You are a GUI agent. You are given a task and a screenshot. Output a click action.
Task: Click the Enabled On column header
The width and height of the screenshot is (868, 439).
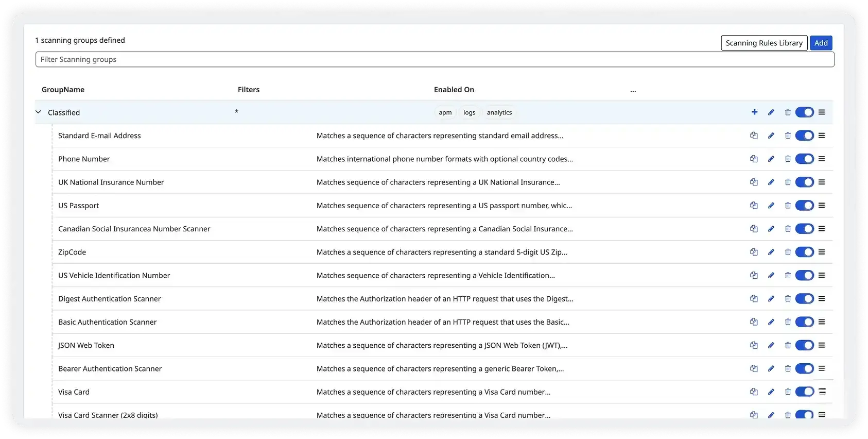454,90
